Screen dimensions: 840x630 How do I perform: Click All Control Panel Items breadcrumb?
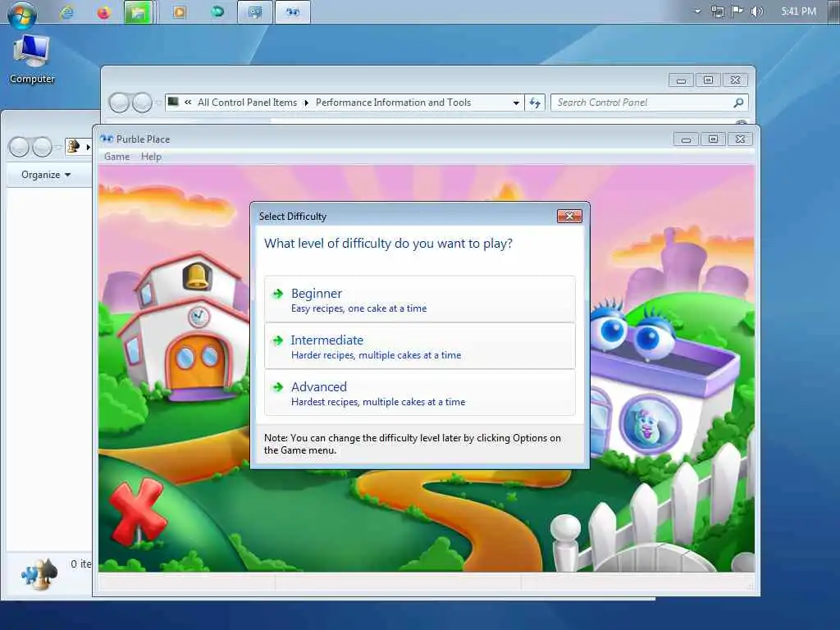[247, 103]
